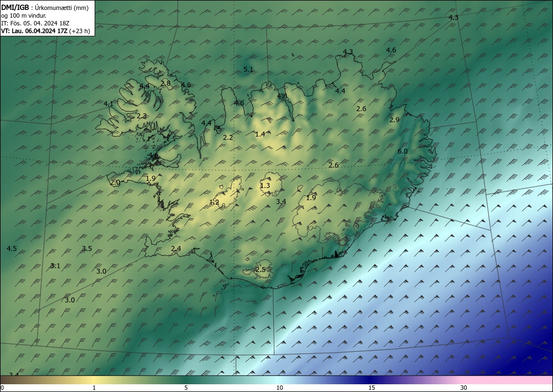Click the '0' tick on the color scale

click(x=2, y=388)
